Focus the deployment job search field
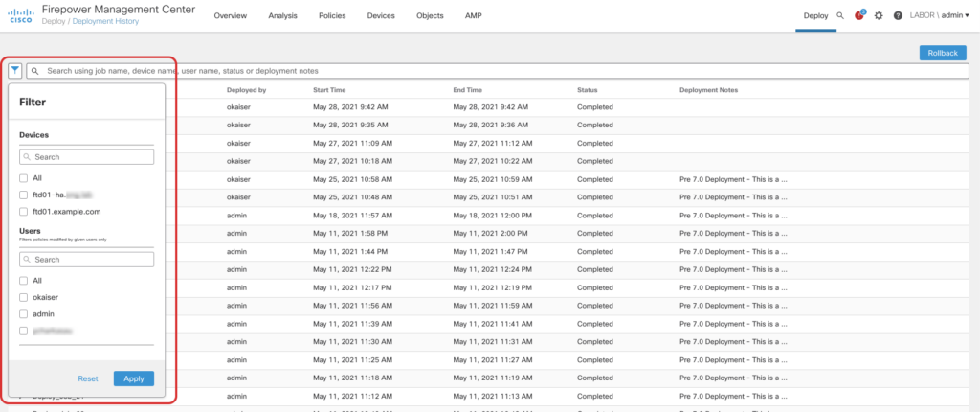Viewport: 980px width, 412px height. pyautogui.click(x=499, y=71)
